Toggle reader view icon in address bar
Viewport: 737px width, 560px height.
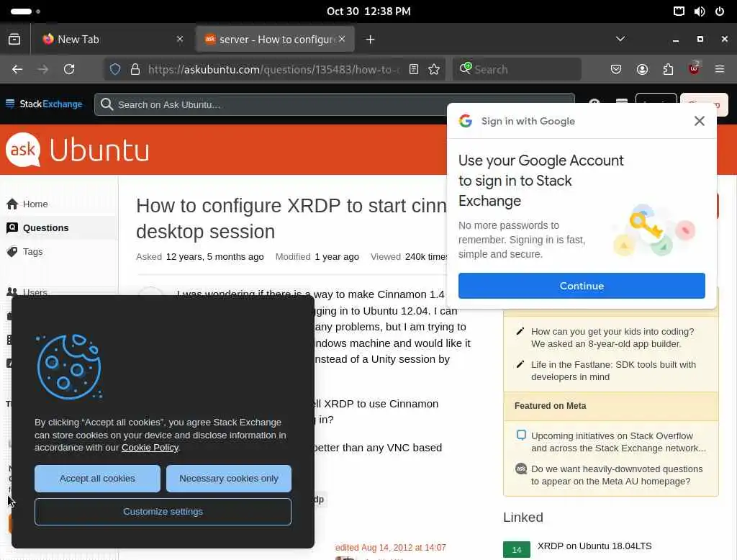coord(414,70)
